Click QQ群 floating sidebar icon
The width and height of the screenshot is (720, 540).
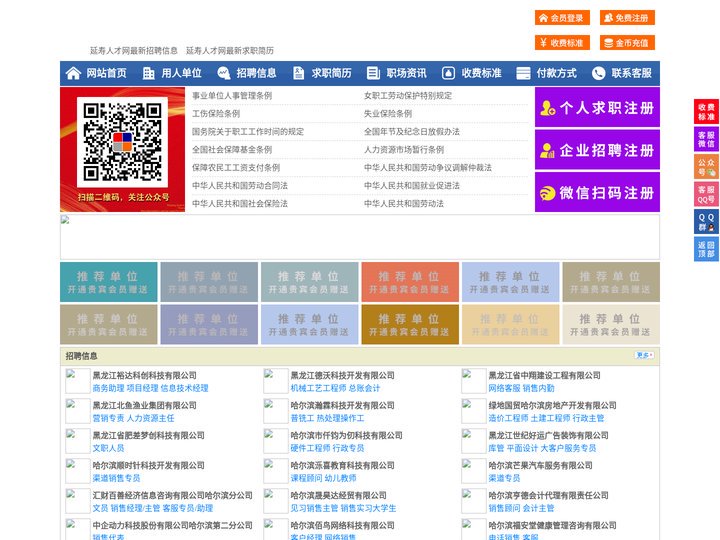tap(706, 222)
